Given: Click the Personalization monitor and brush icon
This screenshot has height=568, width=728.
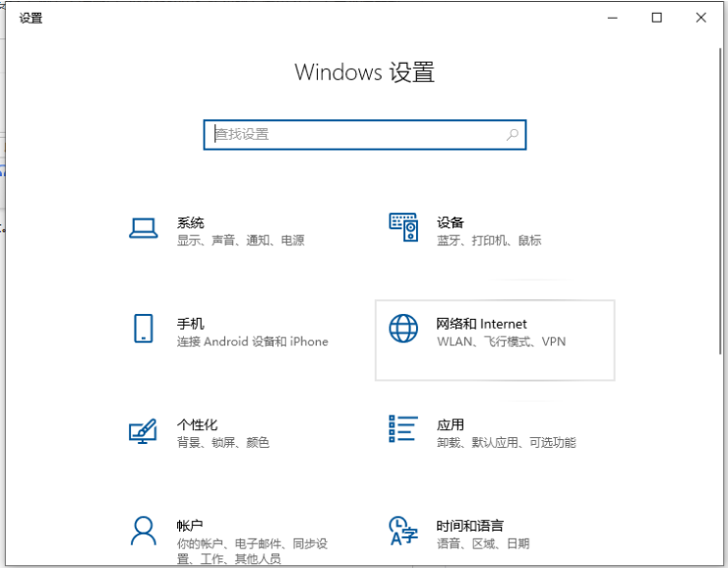Looking at the screenshot, I should tap(144, 431).
